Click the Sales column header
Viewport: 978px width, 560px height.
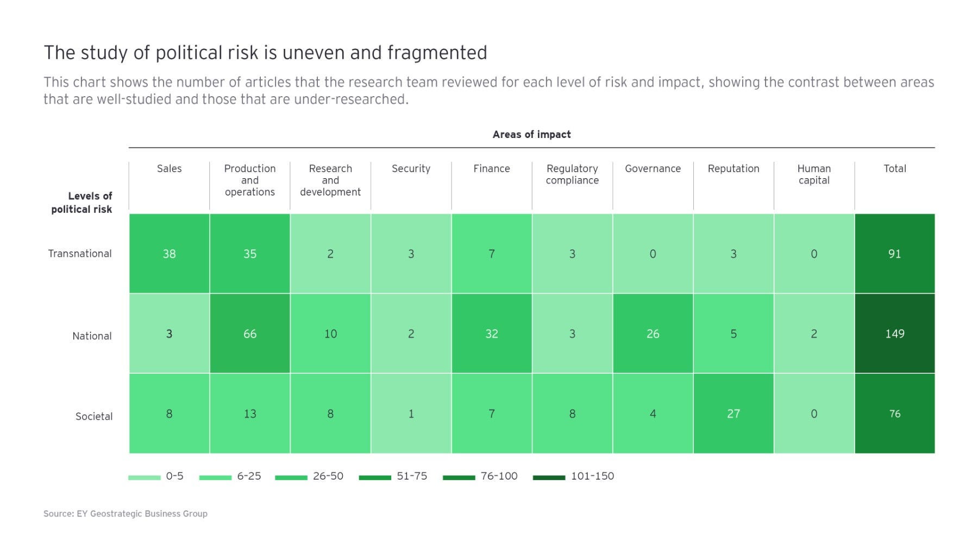pyautogui.click(x=169, y=169)
